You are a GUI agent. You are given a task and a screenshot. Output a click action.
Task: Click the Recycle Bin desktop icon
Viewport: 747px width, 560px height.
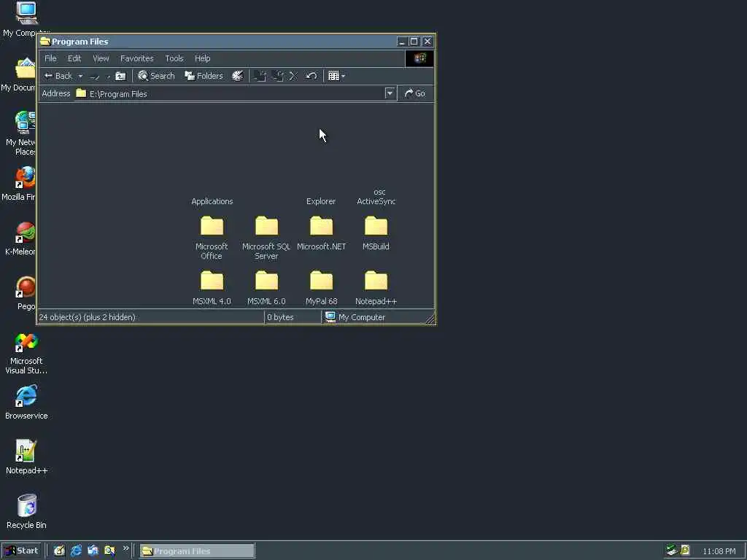pos(26,511)
